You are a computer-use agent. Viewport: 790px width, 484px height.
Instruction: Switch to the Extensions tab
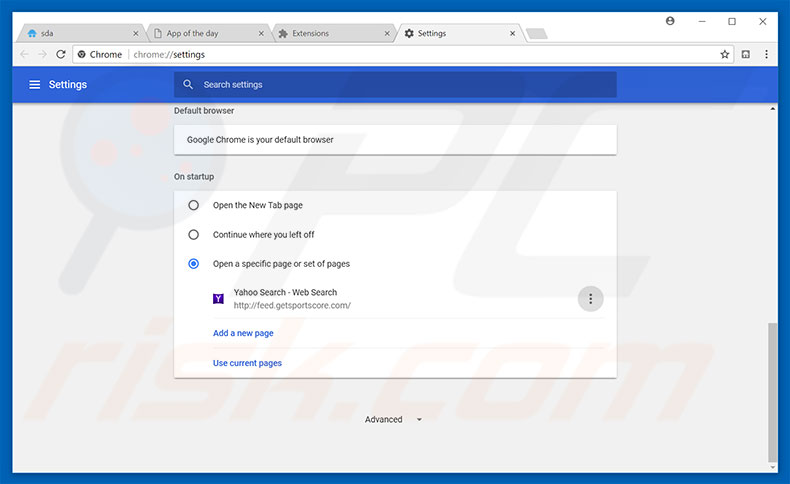point(334,33)
